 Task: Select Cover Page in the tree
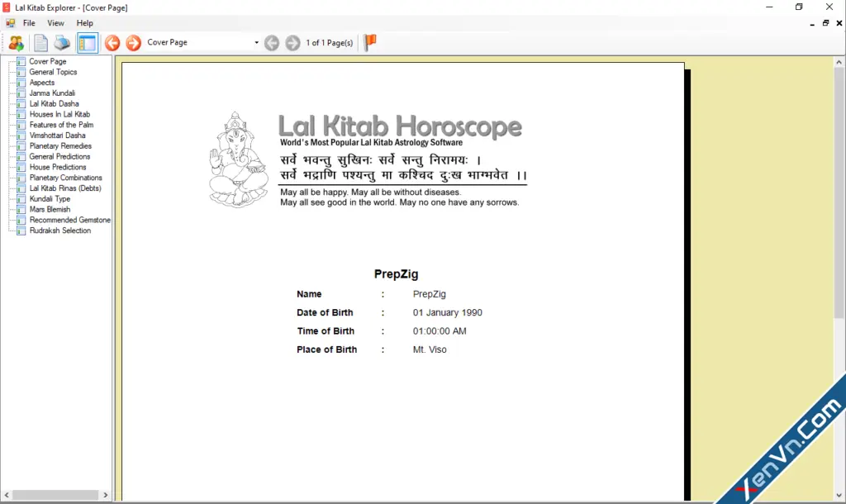coord(47,61)
